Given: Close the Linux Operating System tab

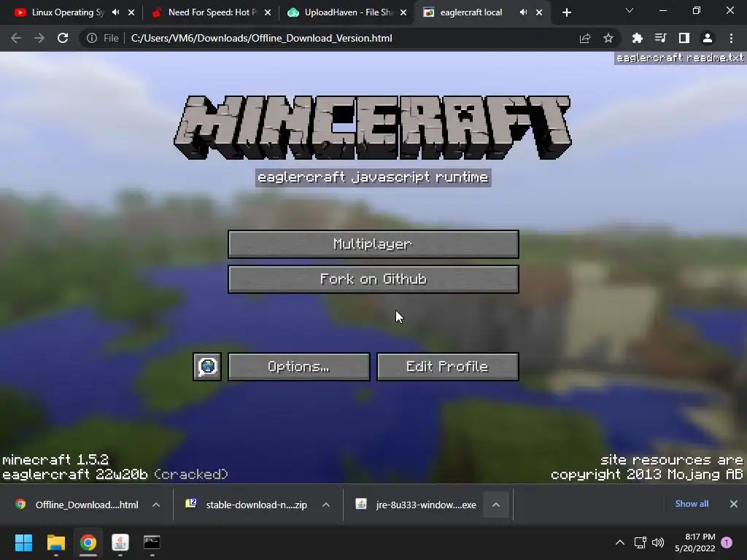Looking at the screenshot, I should [131, 13].
